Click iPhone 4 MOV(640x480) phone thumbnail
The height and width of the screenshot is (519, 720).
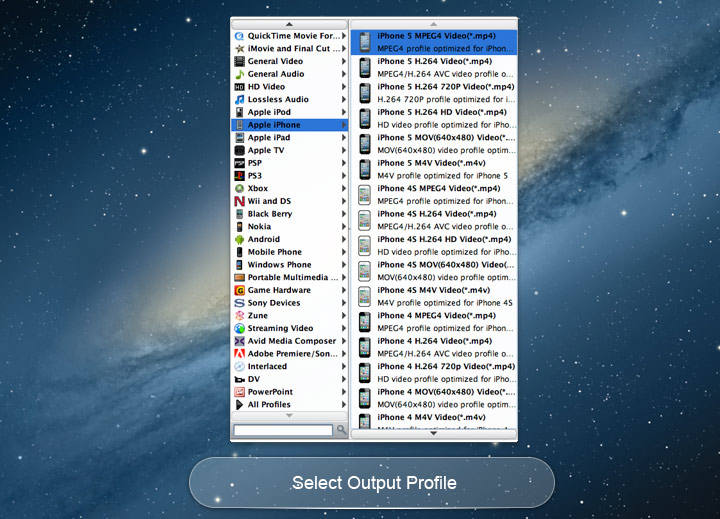click(365, 398)
